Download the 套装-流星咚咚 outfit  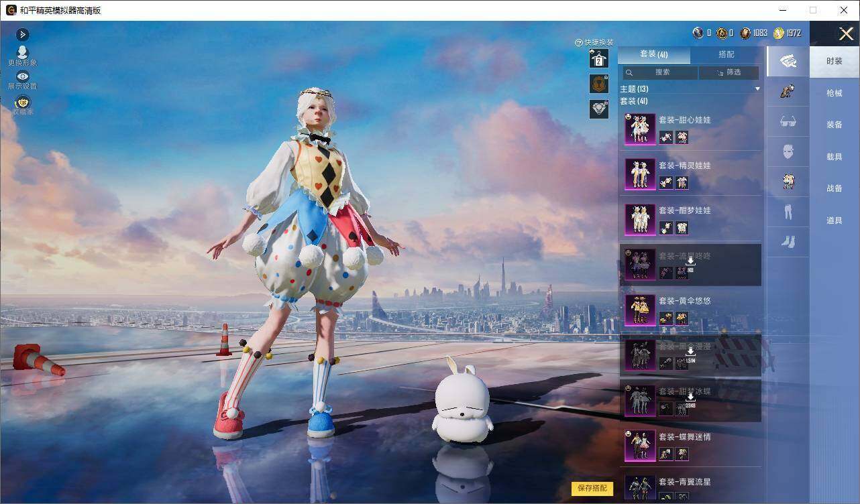click(690, 261)
